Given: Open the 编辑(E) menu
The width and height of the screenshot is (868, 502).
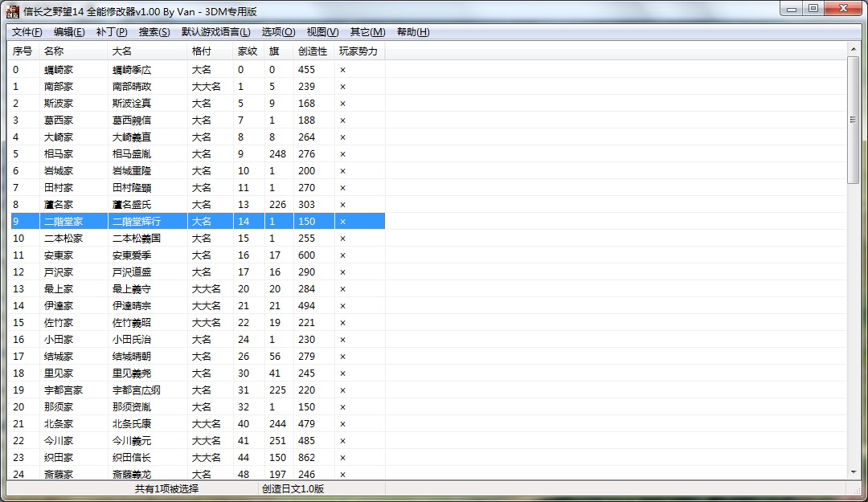Looking at the screenshot, I should coord(69,32).
